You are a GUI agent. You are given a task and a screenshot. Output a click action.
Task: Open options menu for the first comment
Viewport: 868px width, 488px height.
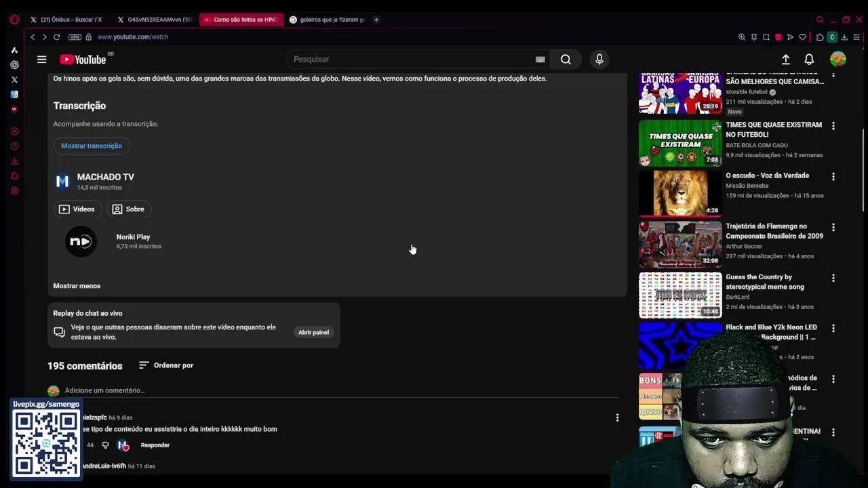pos(617,418)
